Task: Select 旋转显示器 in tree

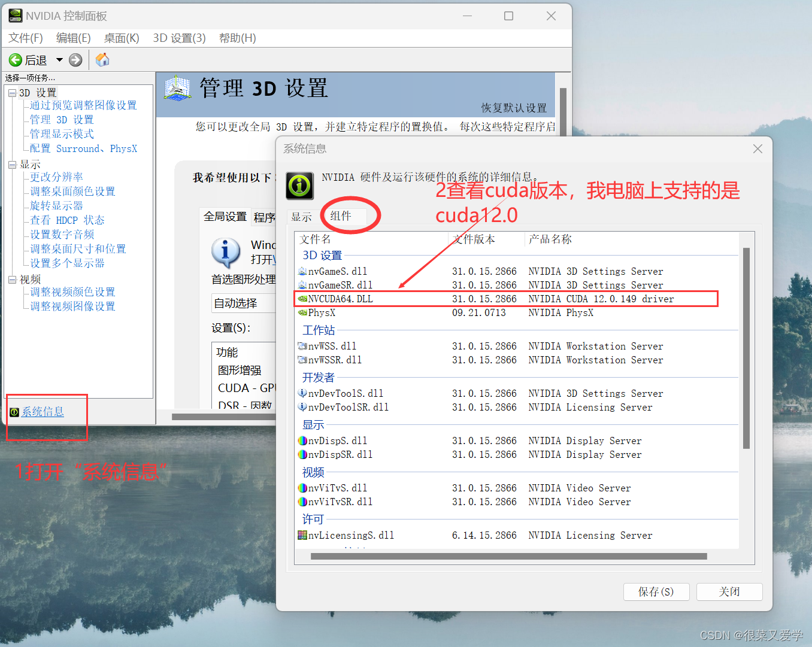Action: [56, 206]
